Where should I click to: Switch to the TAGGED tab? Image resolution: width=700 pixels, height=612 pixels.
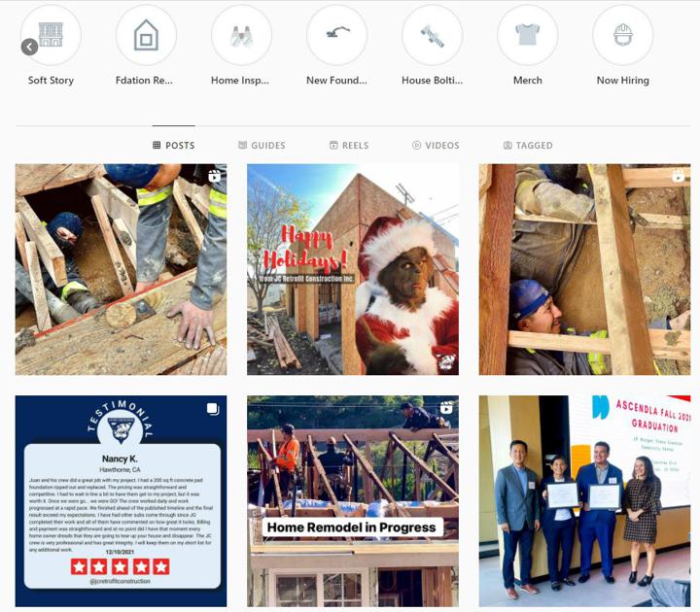click(528, 145)
